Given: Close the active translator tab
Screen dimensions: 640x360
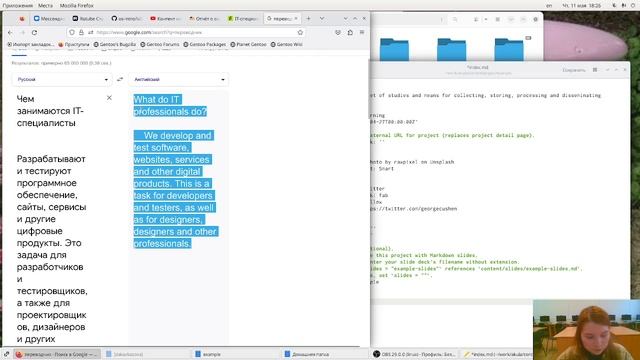Looking at the screenshot, I should click(296, 18).
